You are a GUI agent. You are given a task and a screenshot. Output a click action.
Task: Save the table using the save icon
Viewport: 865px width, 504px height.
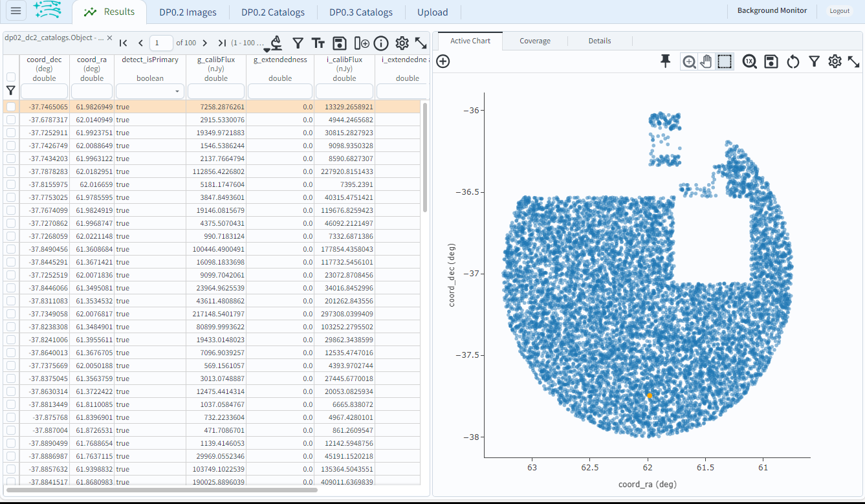point(339,43)
